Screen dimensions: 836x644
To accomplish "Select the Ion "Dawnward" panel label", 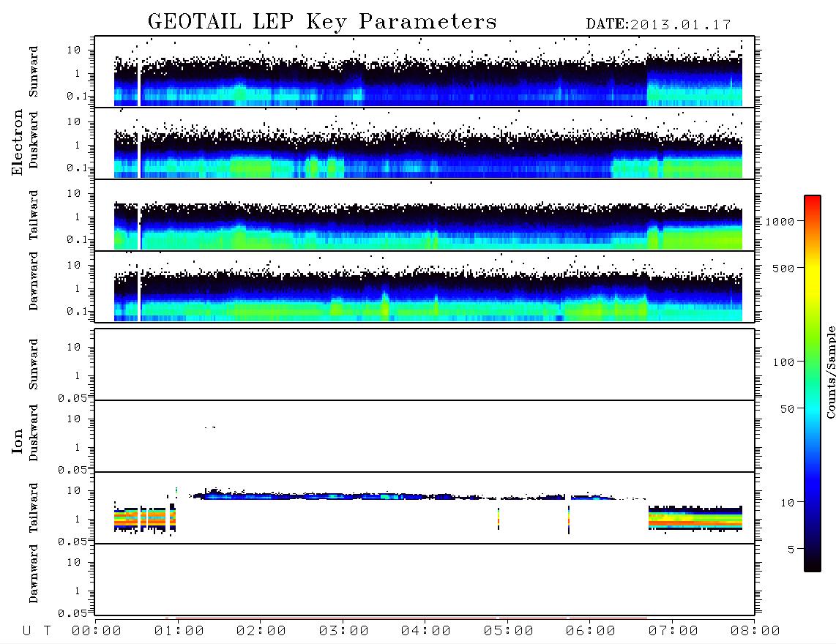I will [34, 574].
